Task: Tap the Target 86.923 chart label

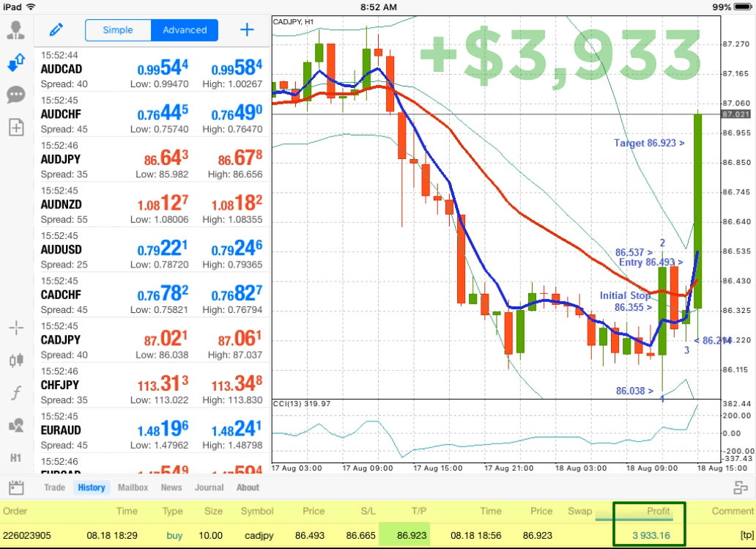Action: point(649,143)
